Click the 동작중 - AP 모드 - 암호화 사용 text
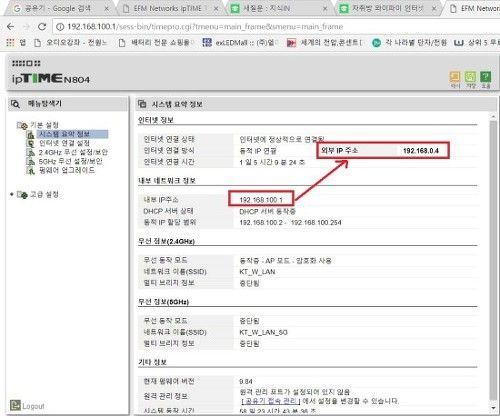The width and height of the screenshot is (500, 416). (285, 260)
